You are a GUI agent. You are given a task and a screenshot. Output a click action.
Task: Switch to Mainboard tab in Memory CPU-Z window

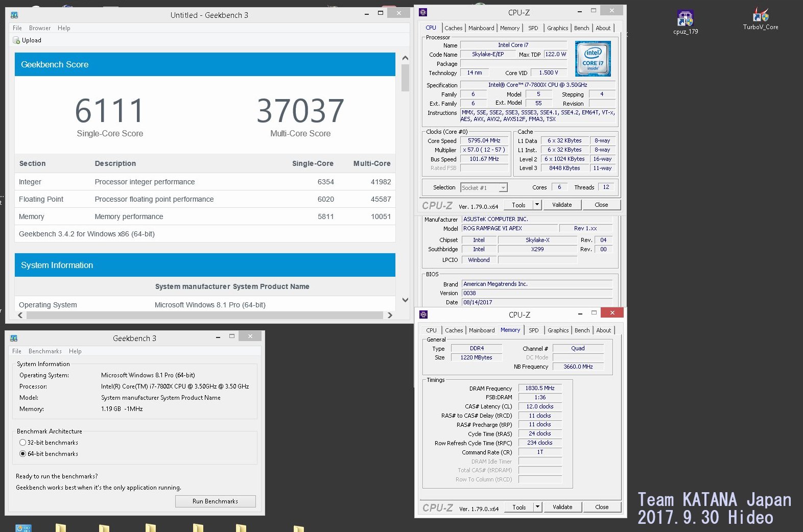click(482, 330)
